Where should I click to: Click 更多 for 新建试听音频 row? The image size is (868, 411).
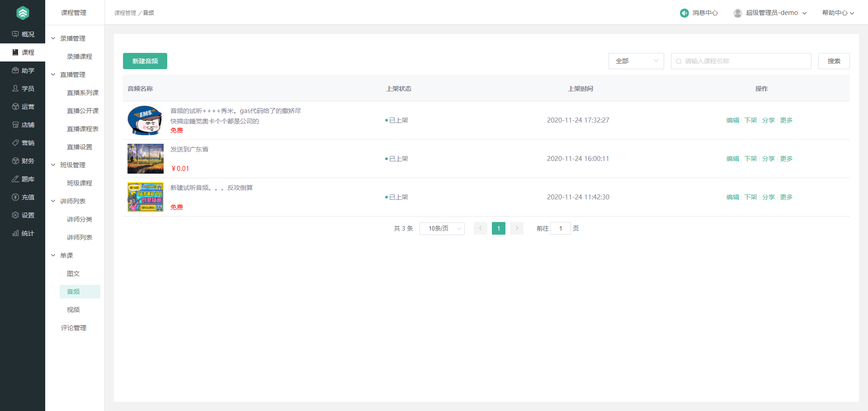[x=786, y=197]
